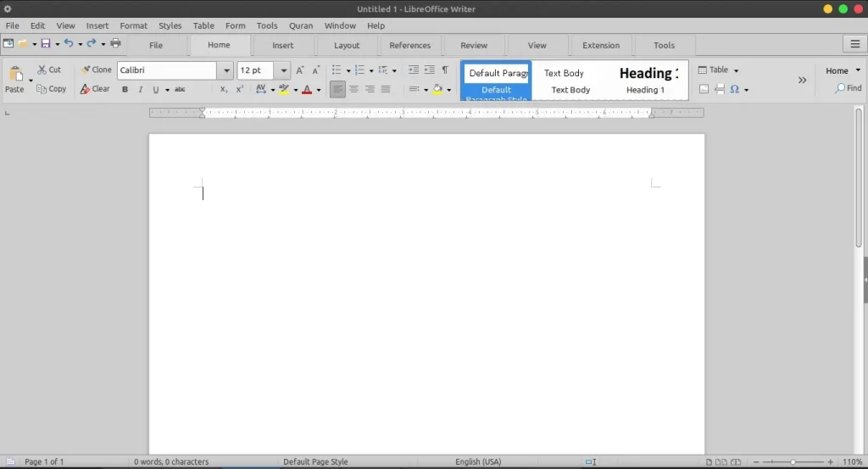Screen dimensions: 868x469
Task: Click the Find button
Action: pos(849,88)
